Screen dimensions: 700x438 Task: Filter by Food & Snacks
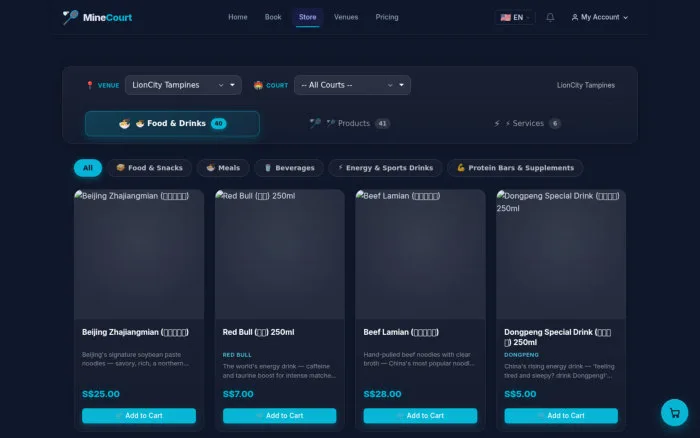coord(150,168)
